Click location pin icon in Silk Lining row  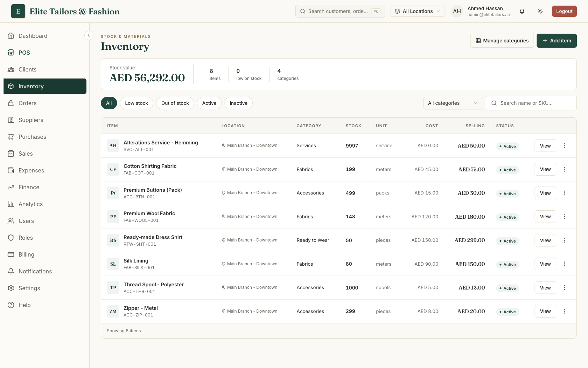223,264
